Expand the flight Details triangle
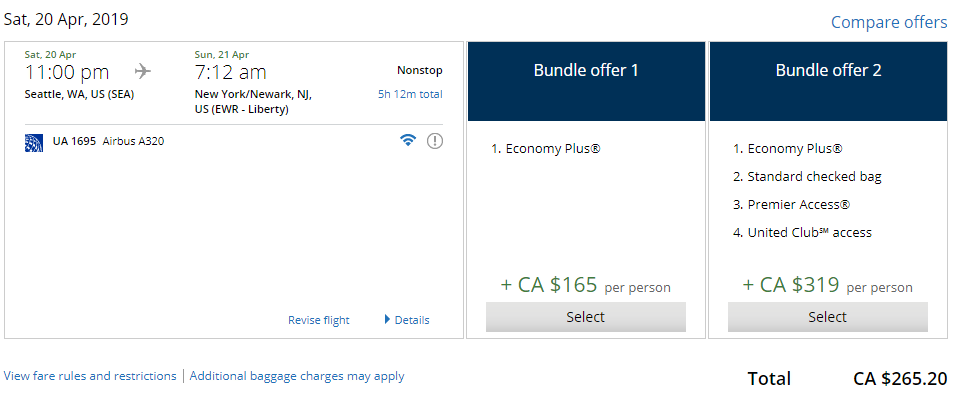 pos(388,320)
